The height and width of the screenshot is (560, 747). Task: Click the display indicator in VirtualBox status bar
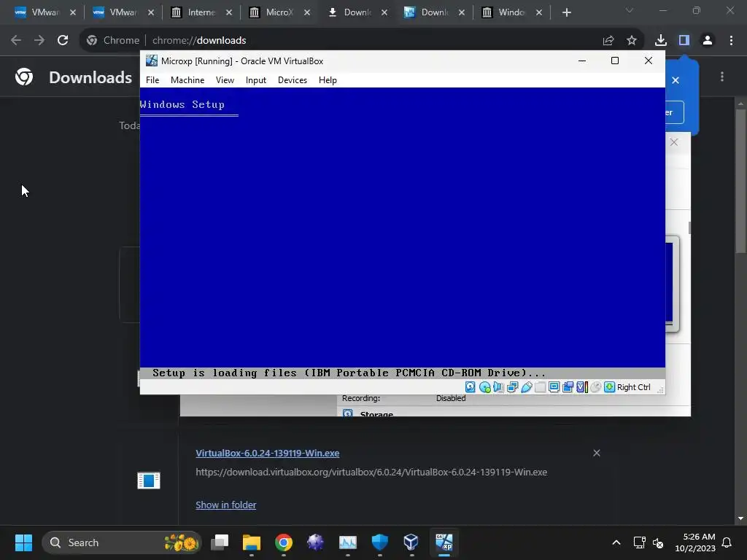pos(554,387)
